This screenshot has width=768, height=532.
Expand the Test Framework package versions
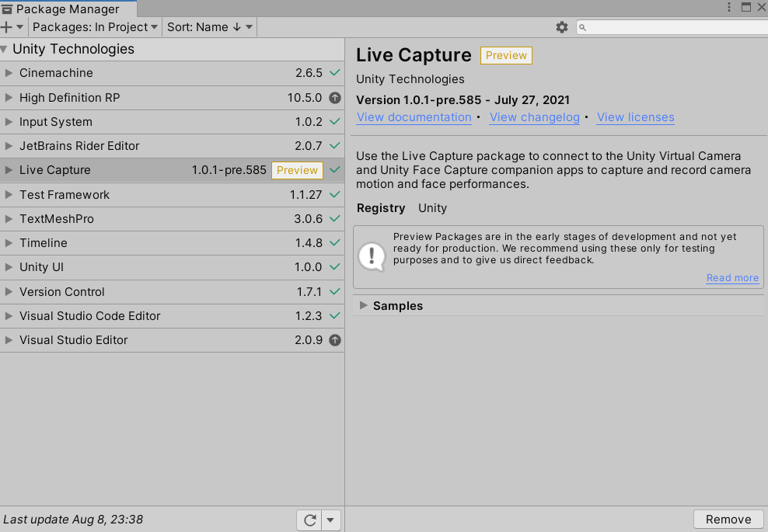coord(9,194)
